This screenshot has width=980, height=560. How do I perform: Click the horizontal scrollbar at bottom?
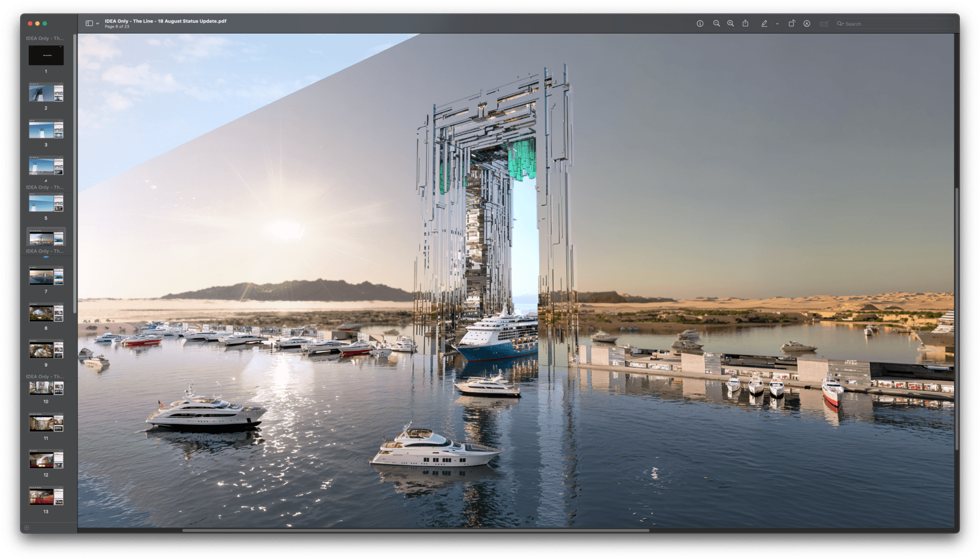point(415,530)
